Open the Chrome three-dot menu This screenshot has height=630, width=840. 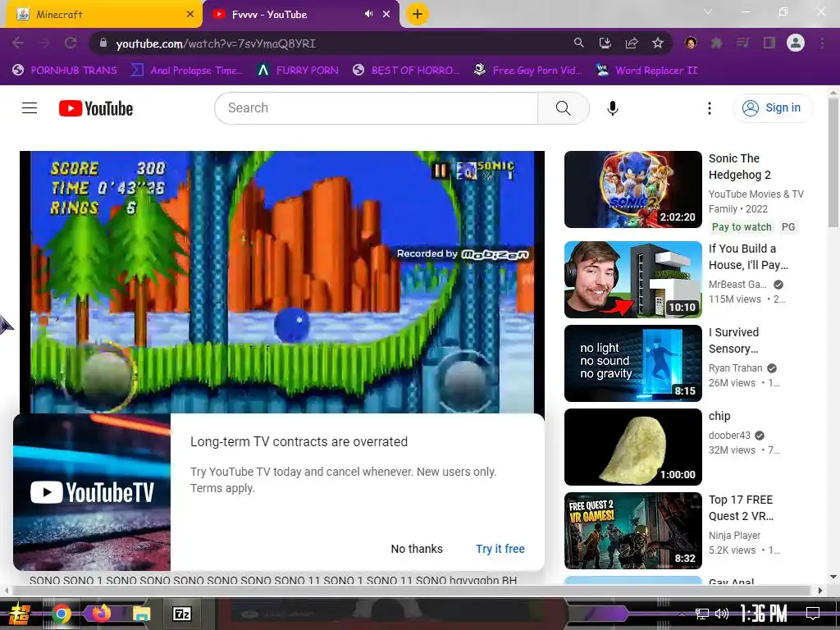pos(822,43)
